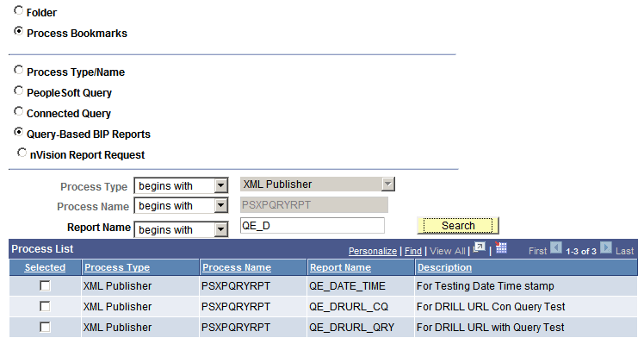The width and height of the screenshot is (644, 344).
Task: Click PSXPQRYRPT cell in the QE_DRURL_CQ row
Action: 236,307
